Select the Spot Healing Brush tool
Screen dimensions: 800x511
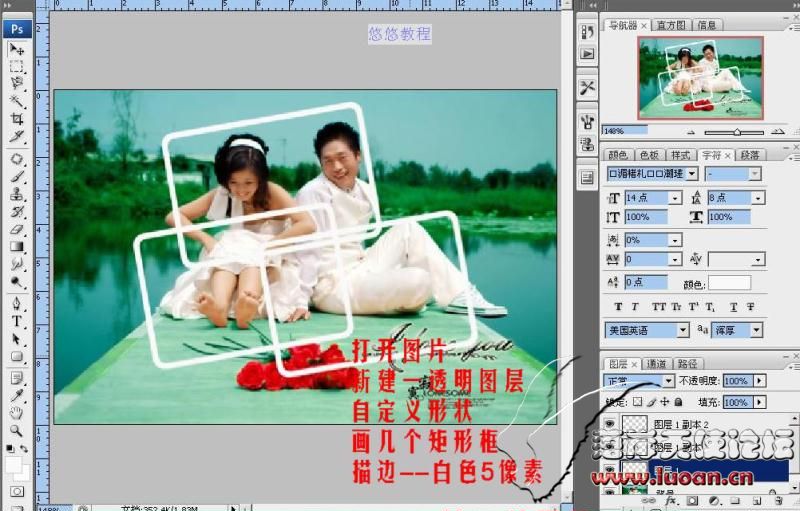16,159
